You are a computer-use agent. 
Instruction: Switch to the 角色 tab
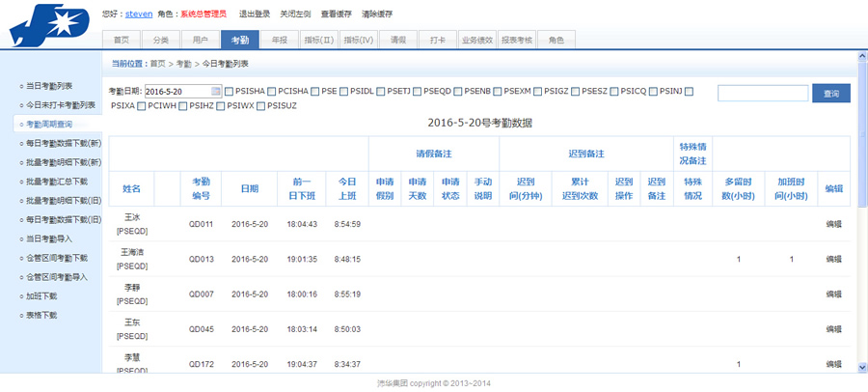click(x=556, y=40)
